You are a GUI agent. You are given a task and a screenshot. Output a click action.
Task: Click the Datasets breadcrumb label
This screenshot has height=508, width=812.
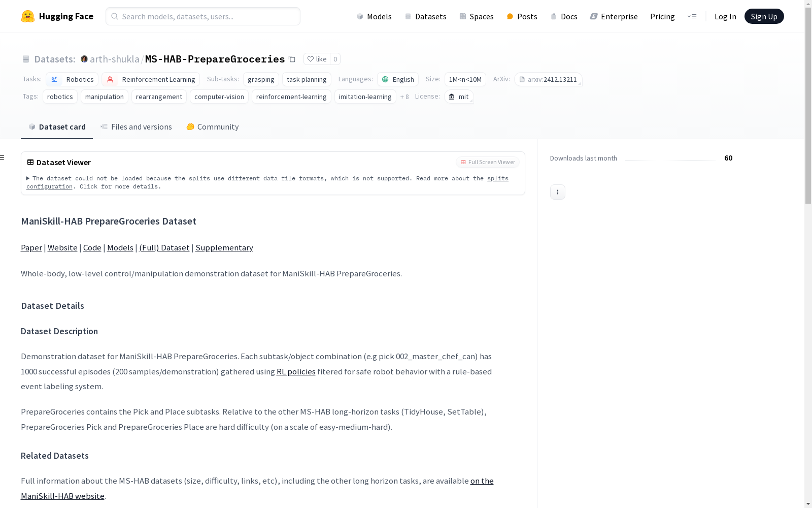[x=55, y=59]
